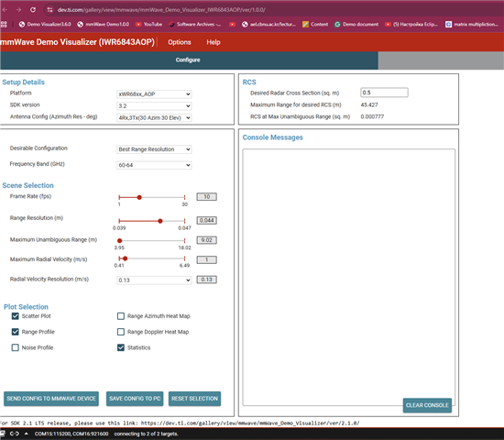
Task: Open matrix multiplication bookmark
Action: 472,24
